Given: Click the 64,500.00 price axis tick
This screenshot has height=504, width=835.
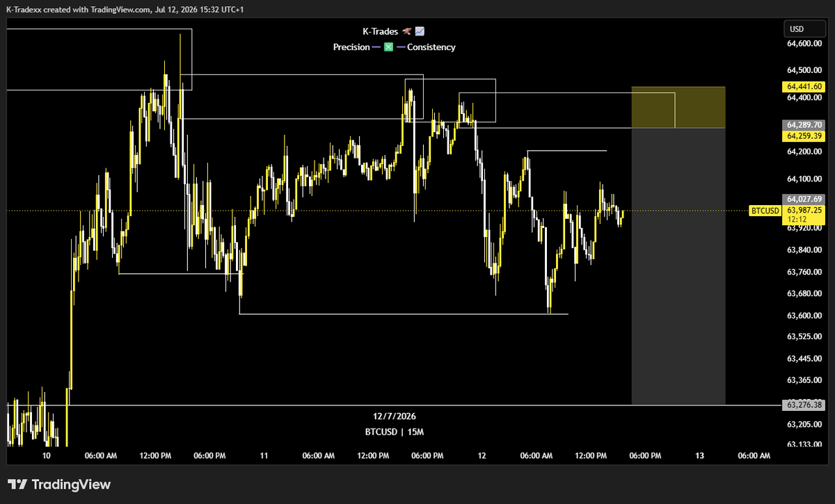Looking at the screenshot, I should tap(804, 70).
